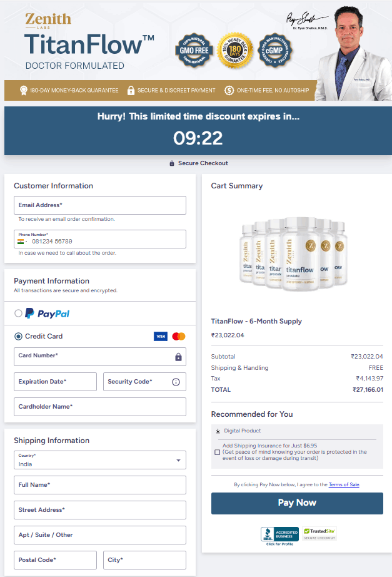Click the Digital Product download icon
Image resolution: width=392 pixels, height=577 pixels.
coord(218,431)
